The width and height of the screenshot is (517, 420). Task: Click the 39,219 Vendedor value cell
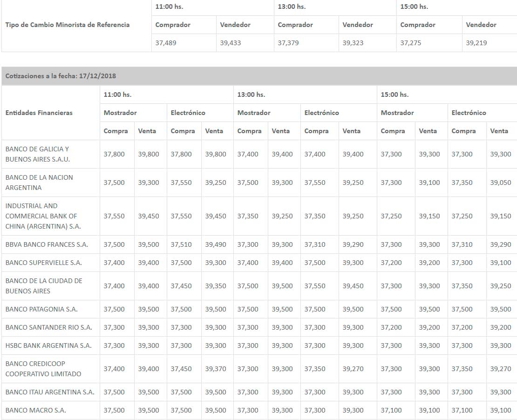coord(476,43)
